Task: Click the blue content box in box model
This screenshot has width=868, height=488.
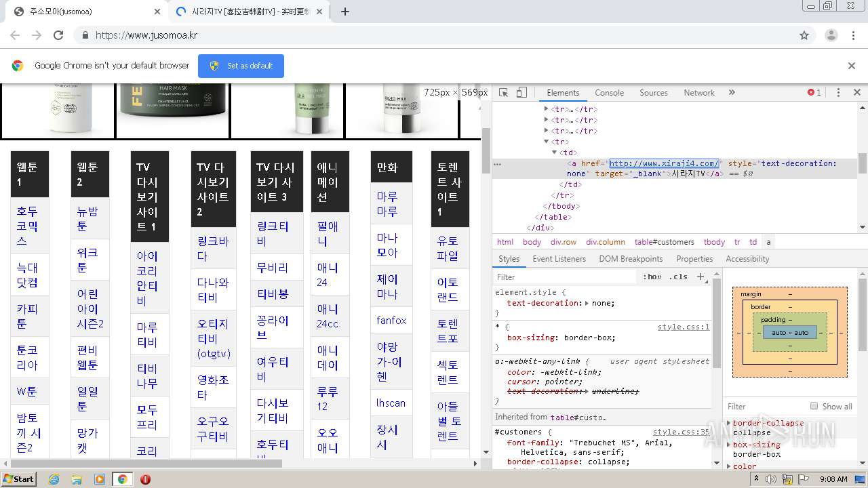Action: click(790, 333)
